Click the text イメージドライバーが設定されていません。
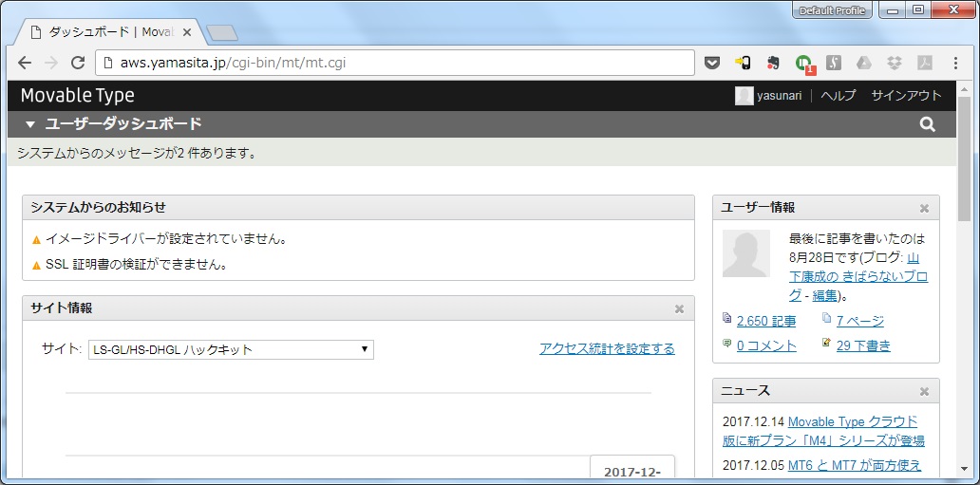 pyautogui.click(x=166, y=239)
